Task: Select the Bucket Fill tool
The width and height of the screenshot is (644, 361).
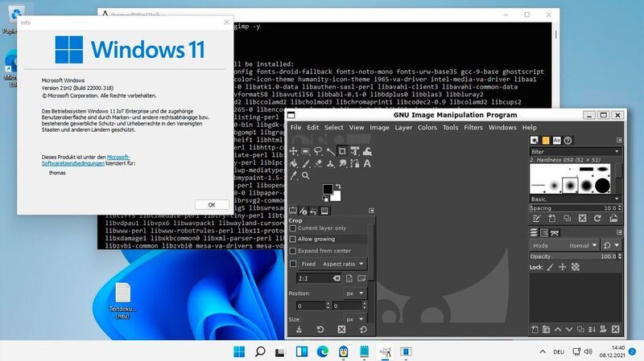Action: [293, 164]
